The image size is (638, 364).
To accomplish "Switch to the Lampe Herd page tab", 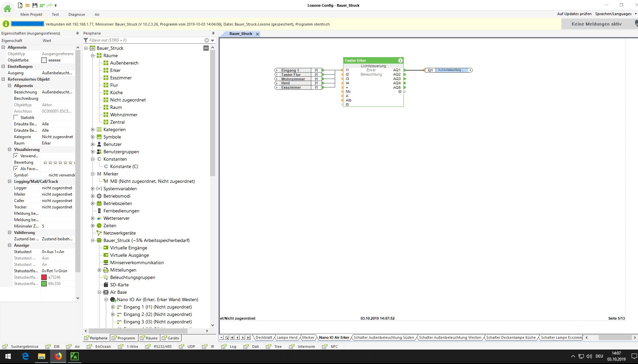I will [287, 337].
